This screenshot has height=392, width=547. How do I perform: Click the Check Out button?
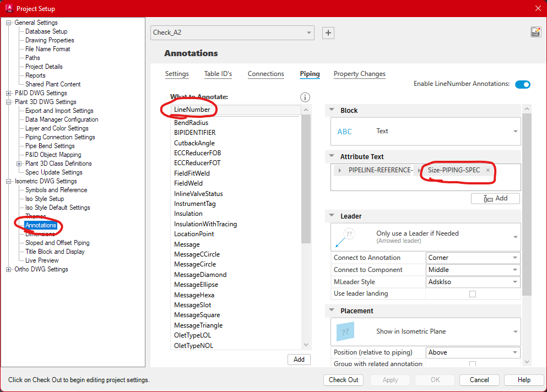343,380
